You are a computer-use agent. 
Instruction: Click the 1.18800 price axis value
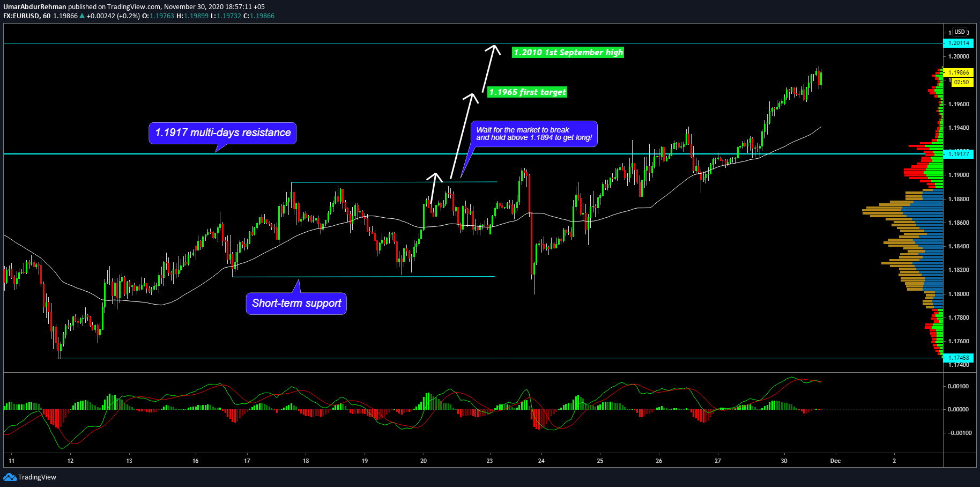(959, 199)
